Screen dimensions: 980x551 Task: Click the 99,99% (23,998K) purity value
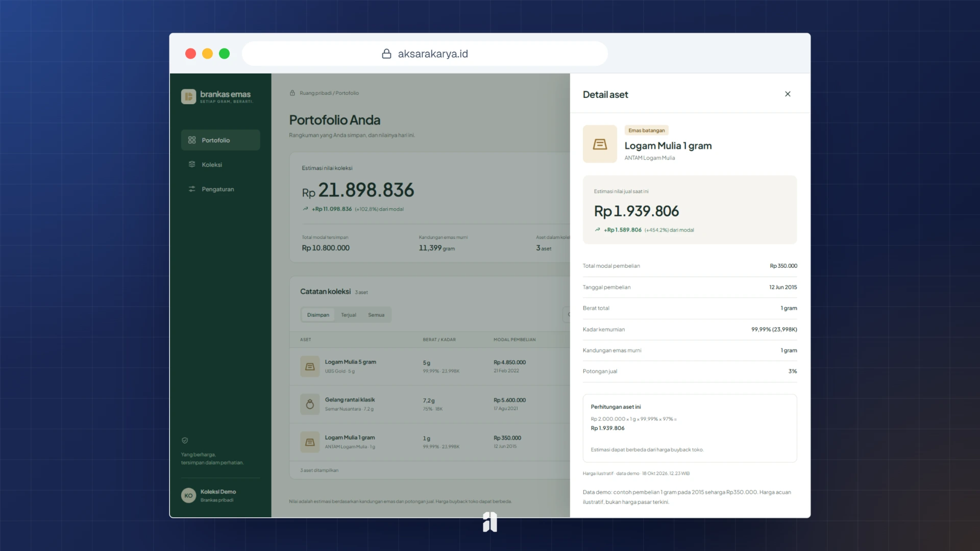[x=774, y=330]
